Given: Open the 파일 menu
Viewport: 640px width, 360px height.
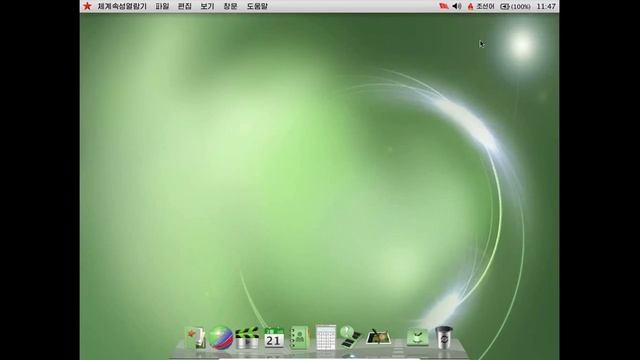Looking at the screenshot, I should 162,6.
